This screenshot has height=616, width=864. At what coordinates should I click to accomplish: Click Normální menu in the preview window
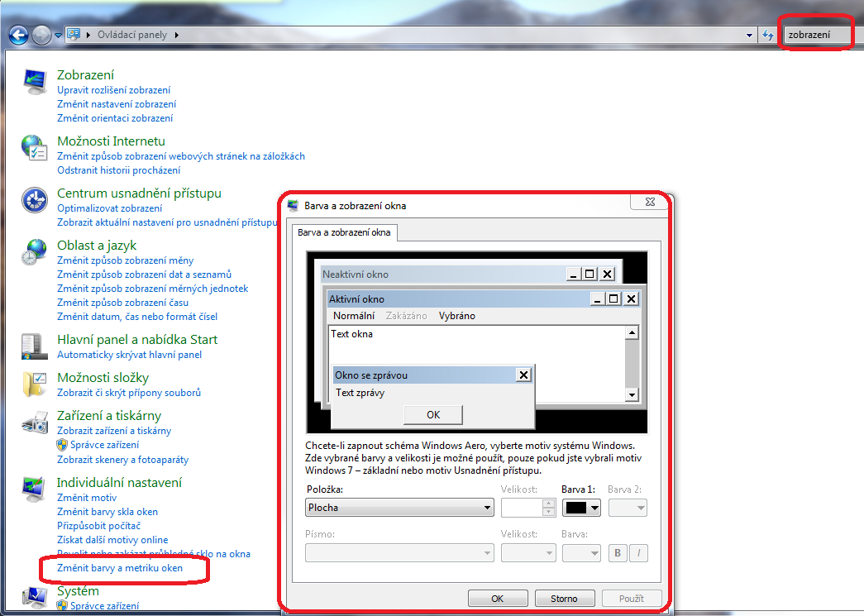pyautogui.click(x=354, y=316)
